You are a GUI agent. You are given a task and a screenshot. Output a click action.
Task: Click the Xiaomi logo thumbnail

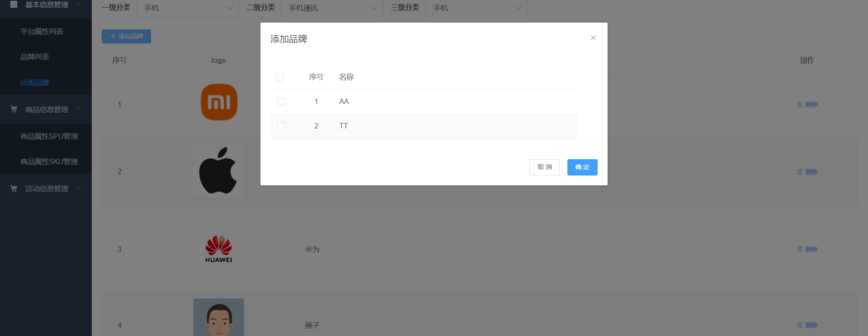tap(219, 102)
